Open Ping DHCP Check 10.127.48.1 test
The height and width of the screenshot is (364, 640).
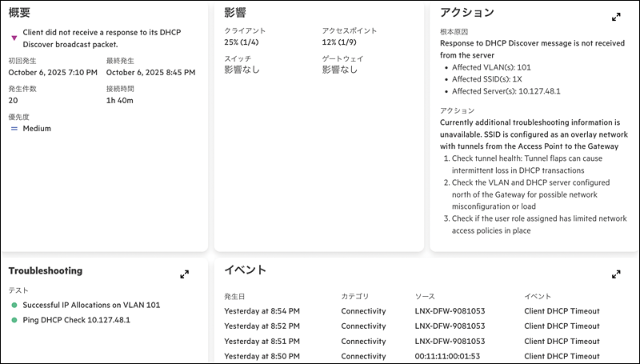click(76, 320)
